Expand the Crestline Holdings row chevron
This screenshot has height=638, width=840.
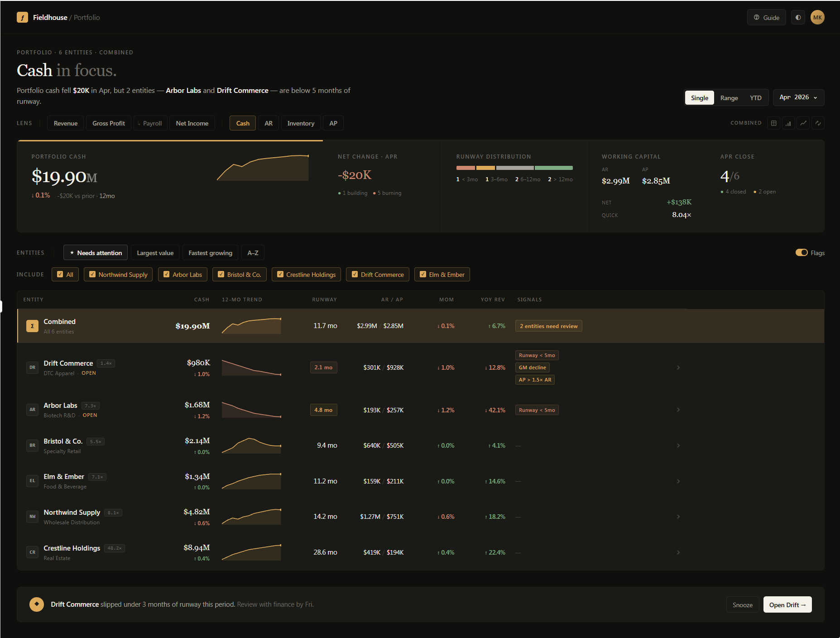coord(678,552)
